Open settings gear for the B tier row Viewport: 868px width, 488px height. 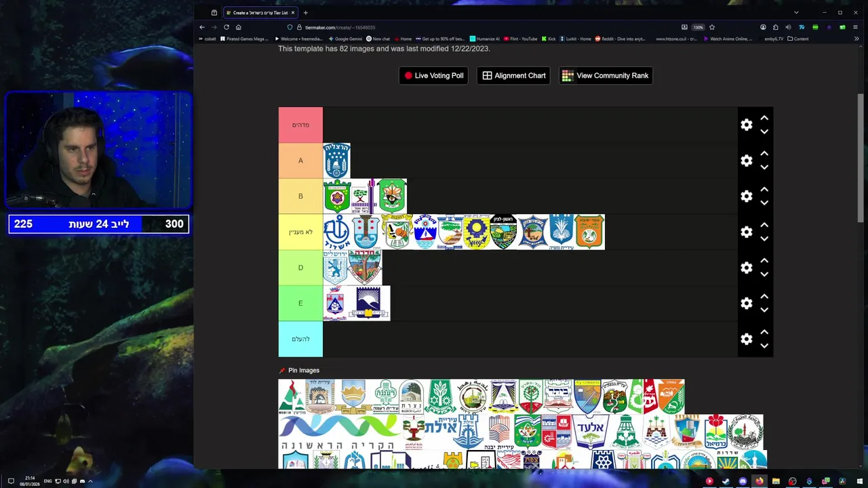[747, 197]
